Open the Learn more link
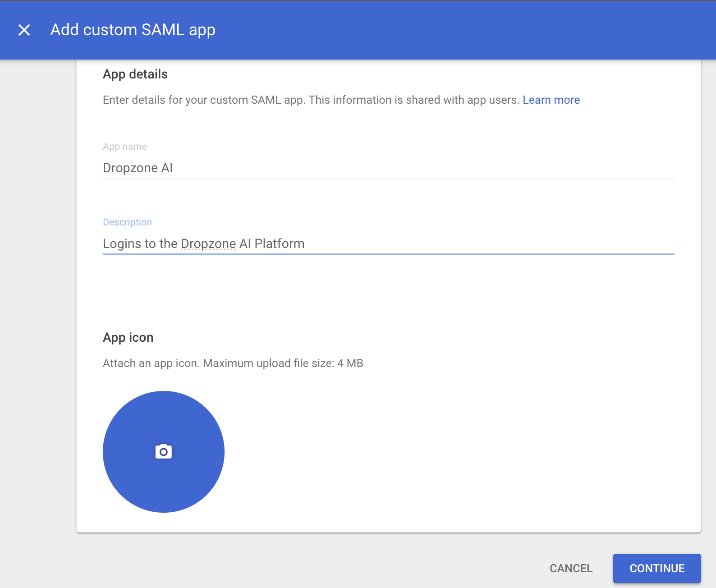Screen dimensions: 716x588 tap(551, 100)
